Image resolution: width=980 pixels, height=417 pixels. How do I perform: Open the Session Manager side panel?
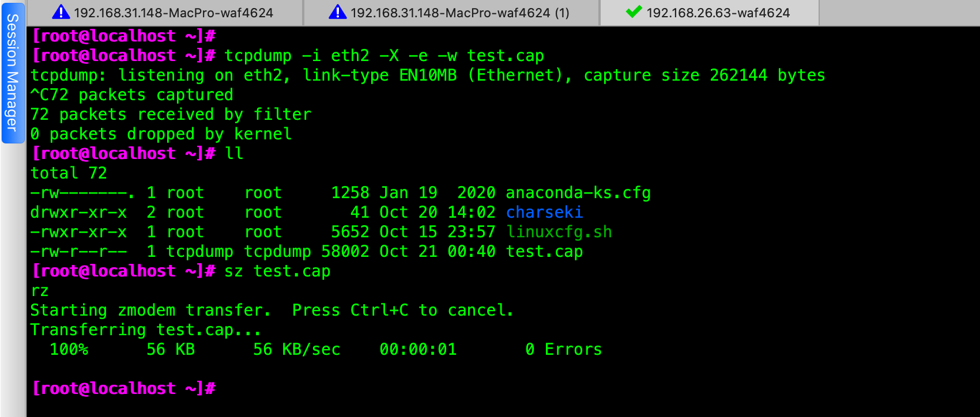coord(13,73)
